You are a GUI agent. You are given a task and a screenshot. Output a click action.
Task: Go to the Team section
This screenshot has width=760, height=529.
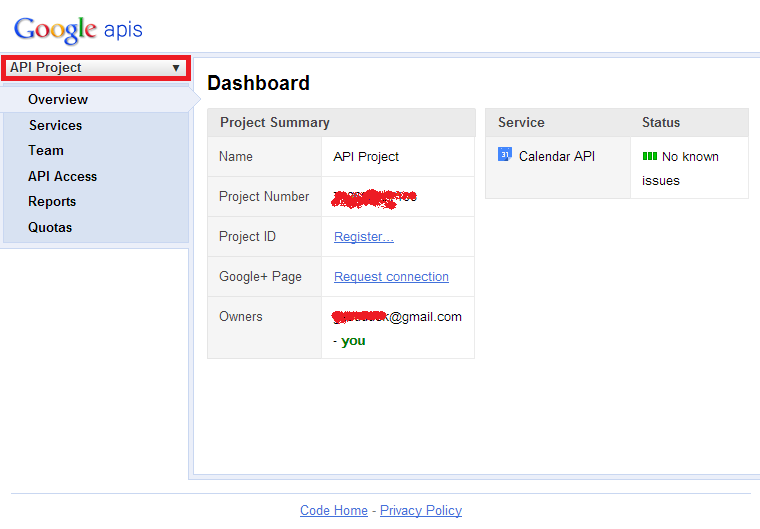(46, 150)
